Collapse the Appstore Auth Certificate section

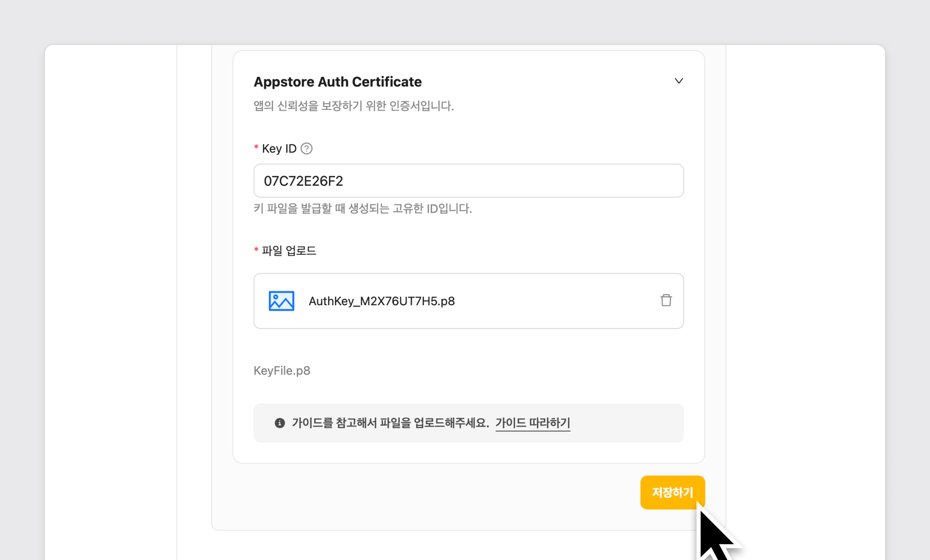point(678,81)
